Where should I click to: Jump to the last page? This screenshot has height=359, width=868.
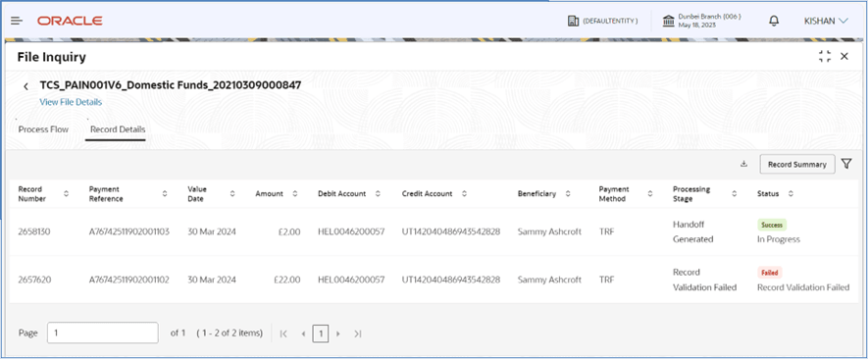pyautogui.click(x=358, y=333)
